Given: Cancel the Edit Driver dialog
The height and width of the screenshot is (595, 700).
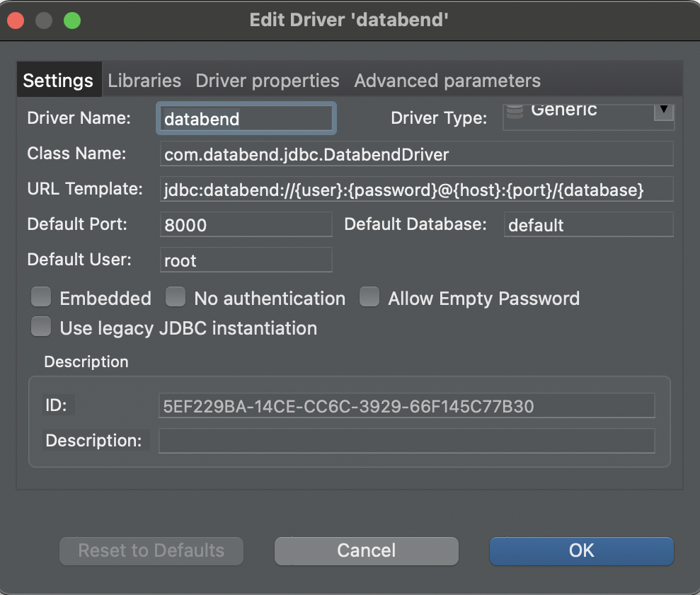Looking at the screenshot, I should pyautogui.click(x=366, y=550).
